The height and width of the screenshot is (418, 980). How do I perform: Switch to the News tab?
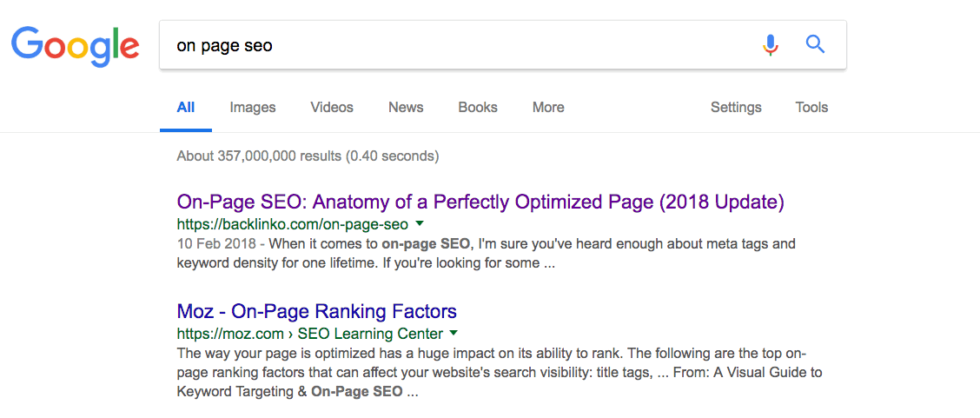pos(406,108)
